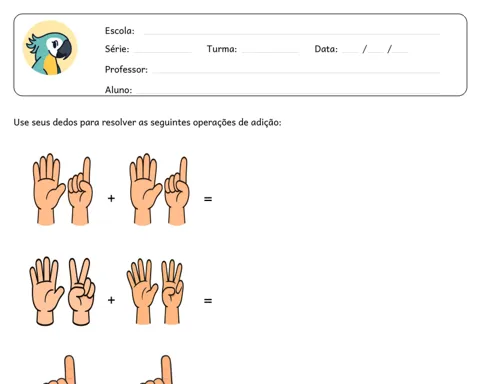Viewport: 480px width, 384px height.
Task: Click the equals sign in first row
Action: pyautogui.click(x=208, y=199)
